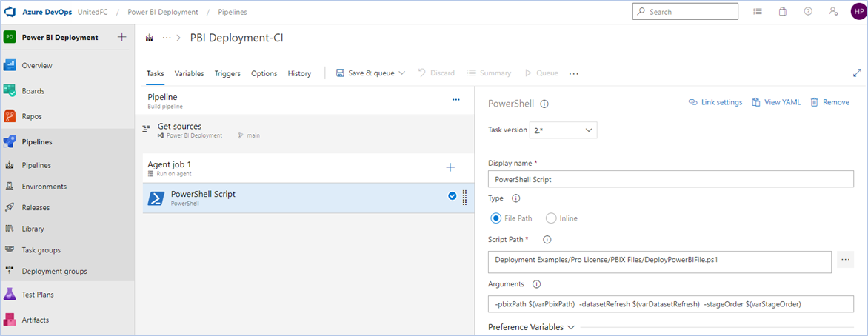The image size is (868, 336).
Task: Open the user settings icon
Action: pos(833,12)
